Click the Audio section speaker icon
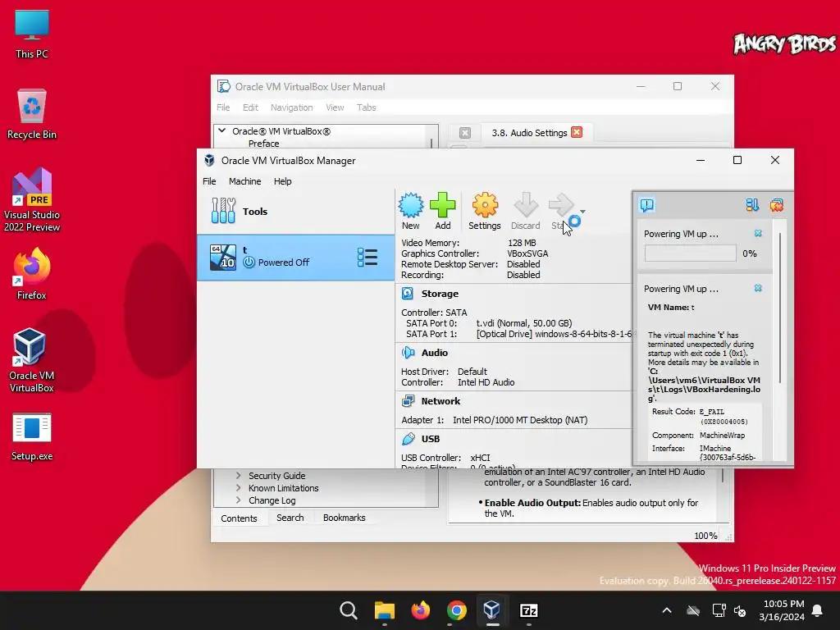 408,353
